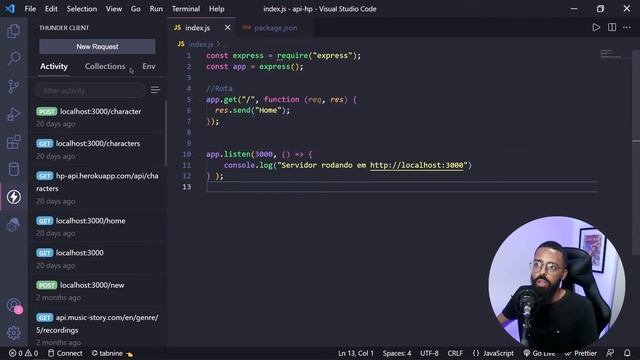Screen dimensions: 640x360
Task: Open the Terminal menu
Action: pyautogui.click(x=186, y=9)
